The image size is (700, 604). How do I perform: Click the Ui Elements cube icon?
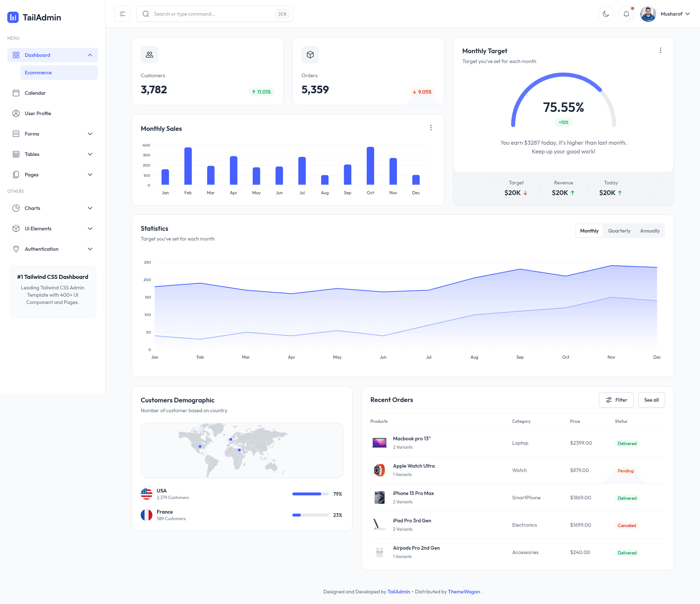[16, 229]
